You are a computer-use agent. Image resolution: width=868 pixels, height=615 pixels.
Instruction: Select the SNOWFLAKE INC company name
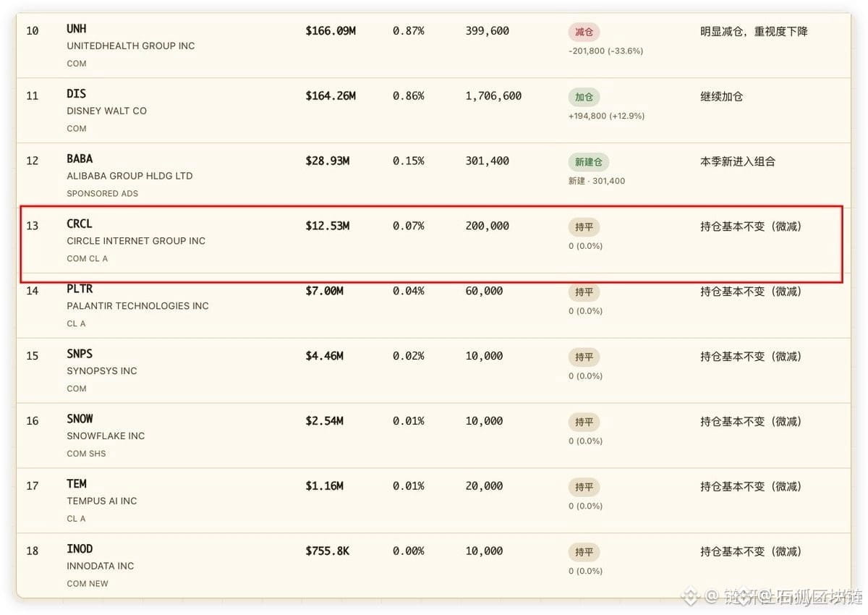106,436
